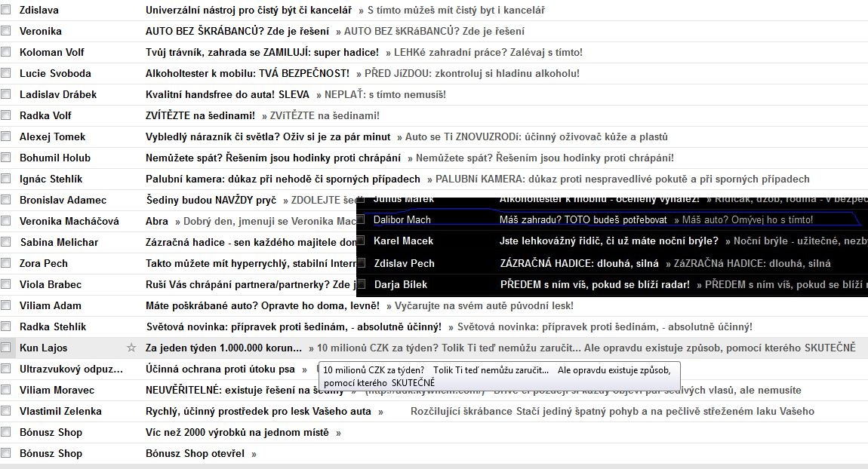Check the box beside Bohumil Holub

point(5,158)
